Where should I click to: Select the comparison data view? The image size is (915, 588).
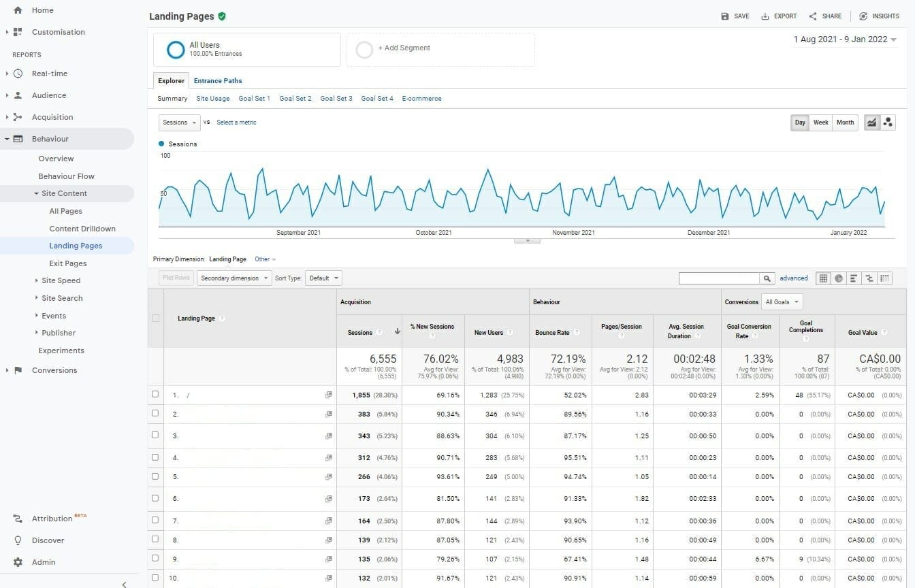click(870, 278)
